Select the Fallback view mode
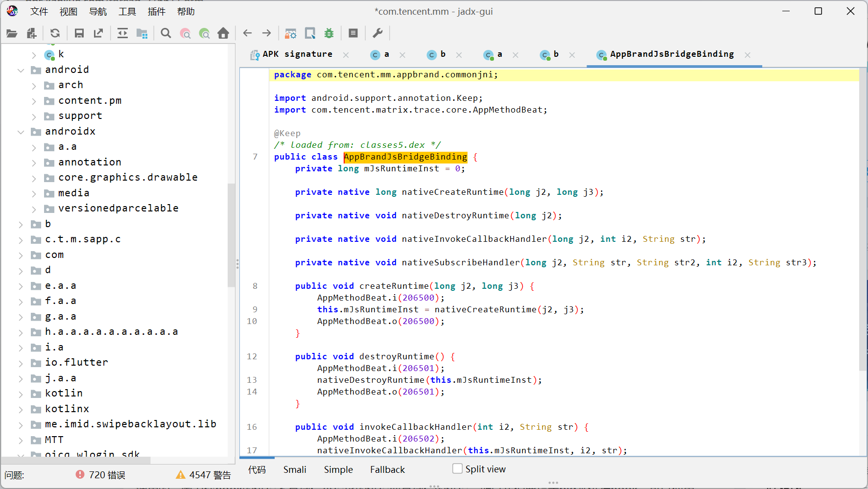The width and height of the screenshot is (868, 489). point(387,469)
